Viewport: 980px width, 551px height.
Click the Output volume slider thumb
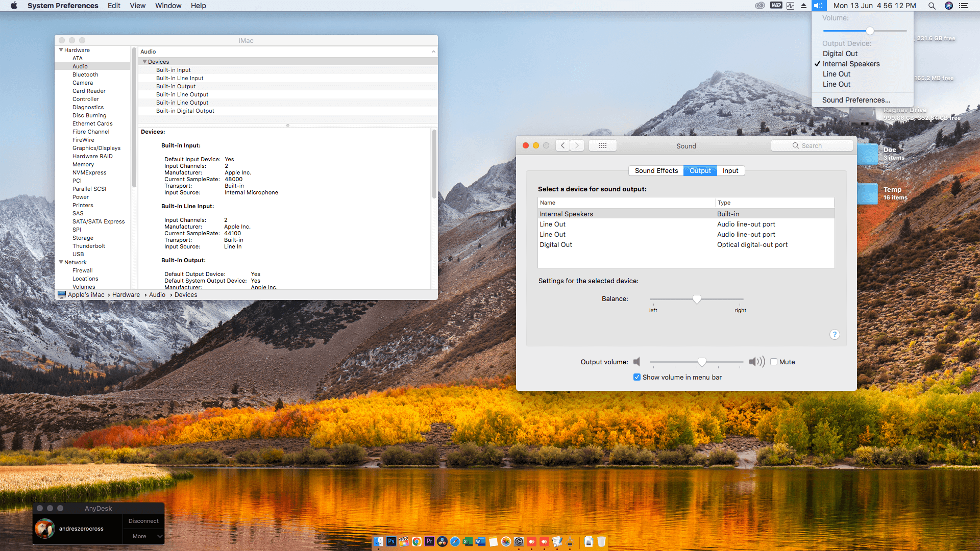point(702,362)
